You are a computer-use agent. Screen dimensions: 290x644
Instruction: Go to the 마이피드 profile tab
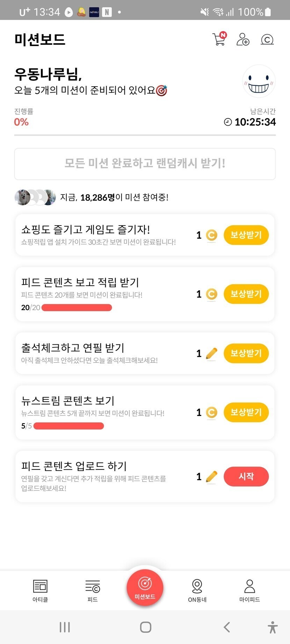click(x=249, y=590)
